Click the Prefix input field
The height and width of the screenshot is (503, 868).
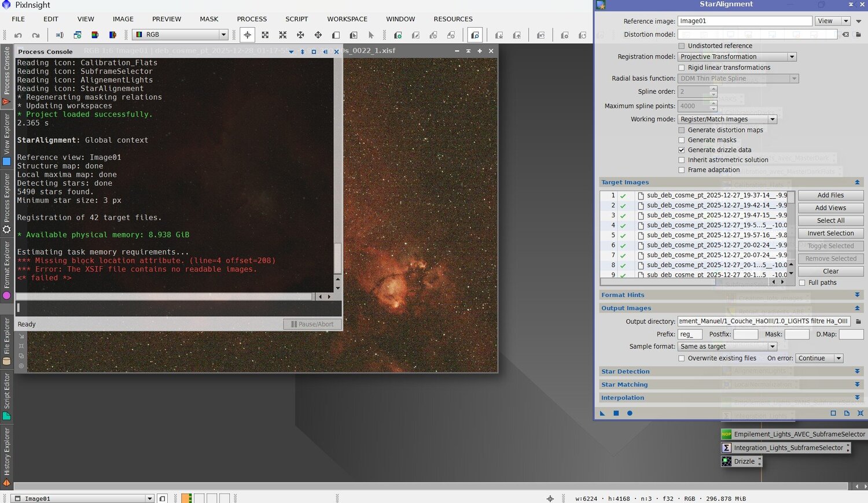pos(690,334)
